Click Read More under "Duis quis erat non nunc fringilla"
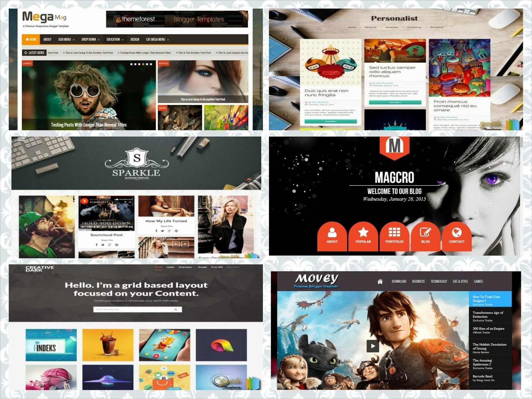This screenshot has height=399, width=532. pyautogui.click(x=331, y=122)
